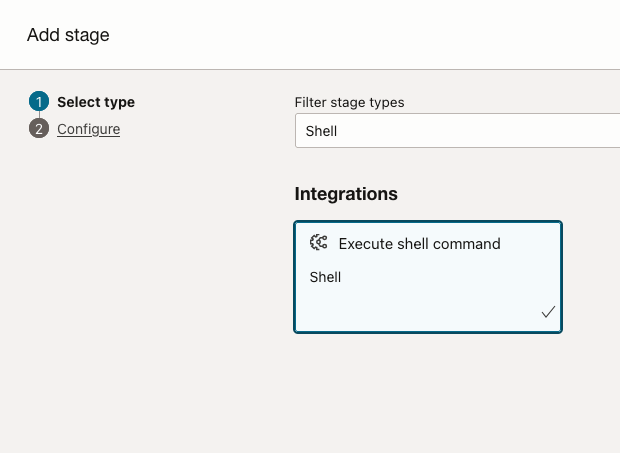Go to the Select type step
This screenshot has height=453, width=620.
95,102
